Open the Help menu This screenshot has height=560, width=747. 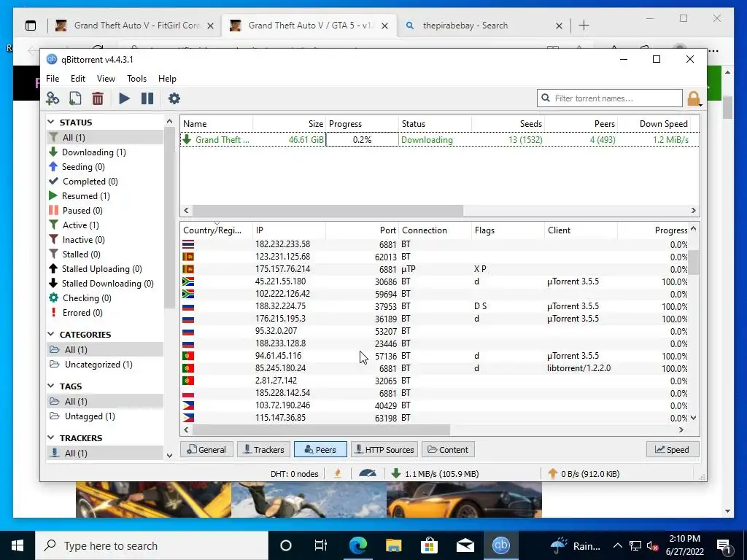(x=167, y=79)
